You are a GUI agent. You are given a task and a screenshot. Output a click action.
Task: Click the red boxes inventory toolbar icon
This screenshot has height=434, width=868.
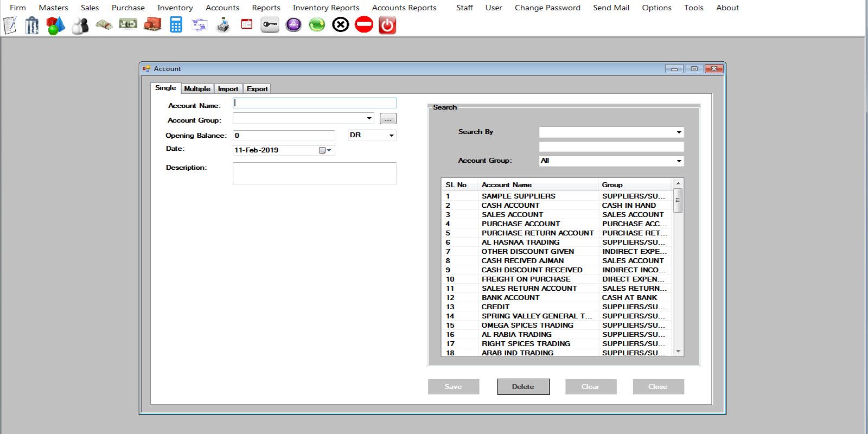coord(152,24)
